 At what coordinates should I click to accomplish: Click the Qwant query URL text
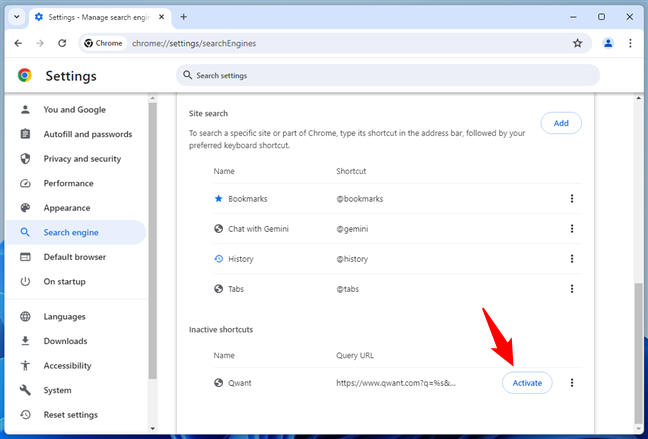(x=396, y=383)
